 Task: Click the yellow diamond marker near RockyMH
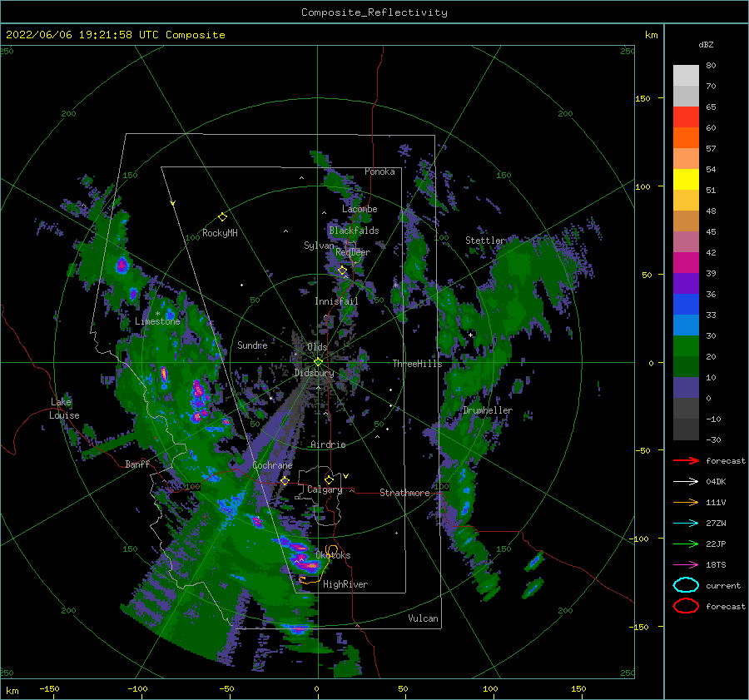coord(222,217)
